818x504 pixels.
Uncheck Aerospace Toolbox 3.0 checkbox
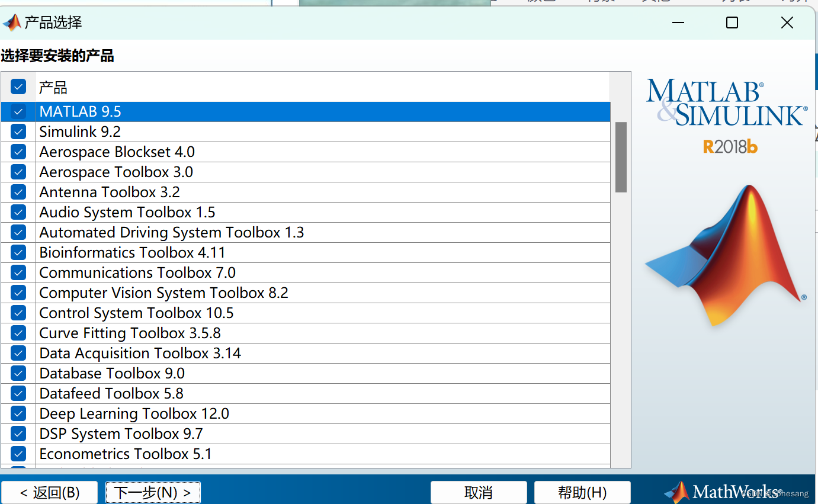coord(18,172)
